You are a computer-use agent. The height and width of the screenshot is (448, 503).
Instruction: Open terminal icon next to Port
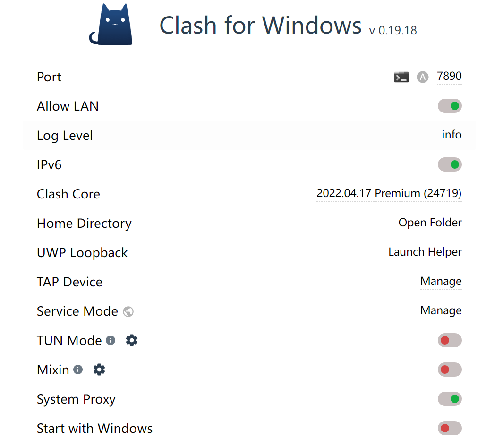pyautogui.click(x=401, y=77)
